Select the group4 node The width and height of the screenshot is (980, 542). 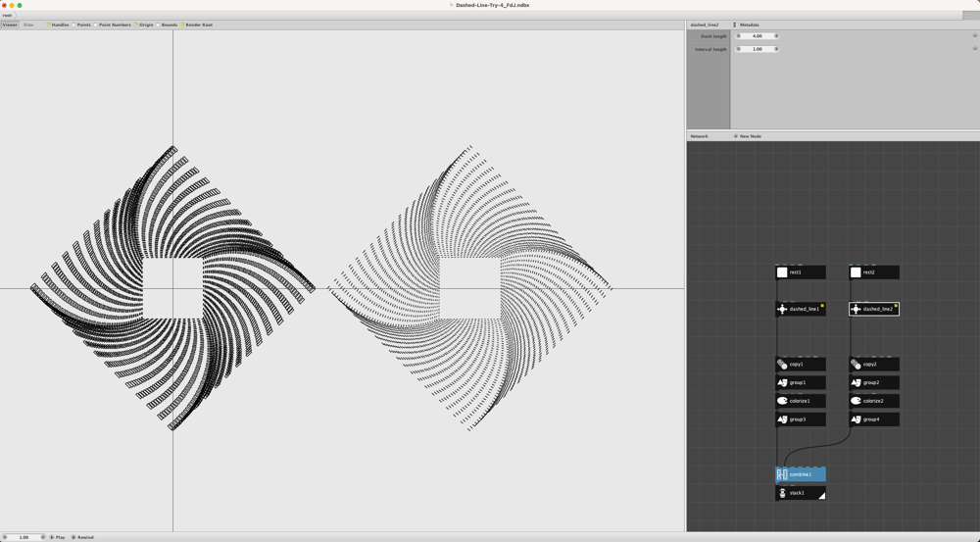click(x=874, y=419)
